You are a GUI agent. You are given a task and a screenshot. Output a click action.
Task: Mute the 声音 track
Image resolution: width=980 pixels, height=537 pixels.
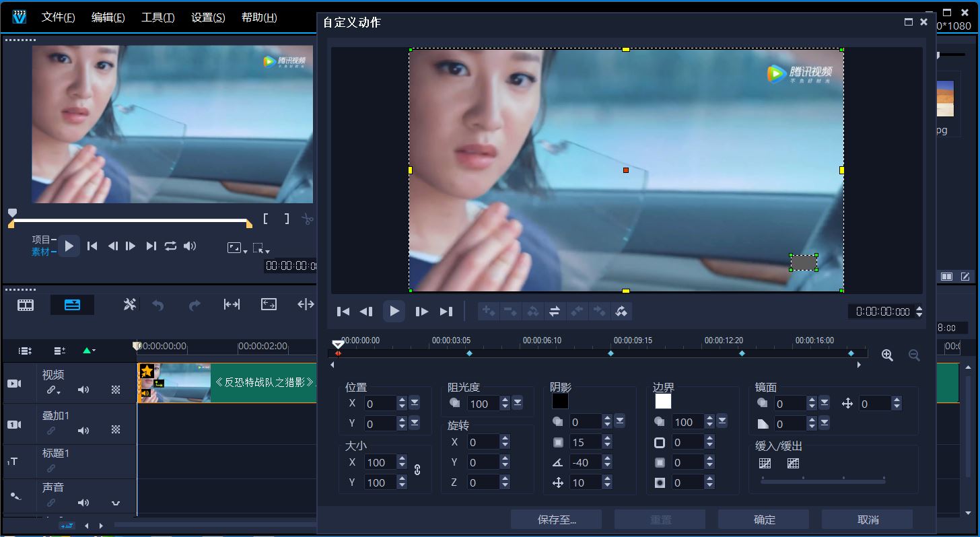point(83,503)
